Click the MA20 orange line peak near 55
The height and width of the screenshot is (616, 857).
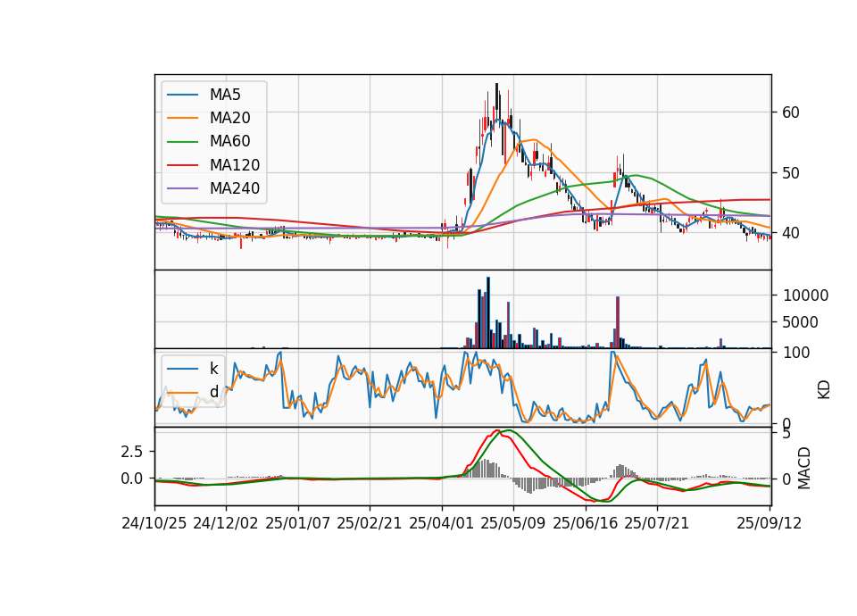pos(534,140)
